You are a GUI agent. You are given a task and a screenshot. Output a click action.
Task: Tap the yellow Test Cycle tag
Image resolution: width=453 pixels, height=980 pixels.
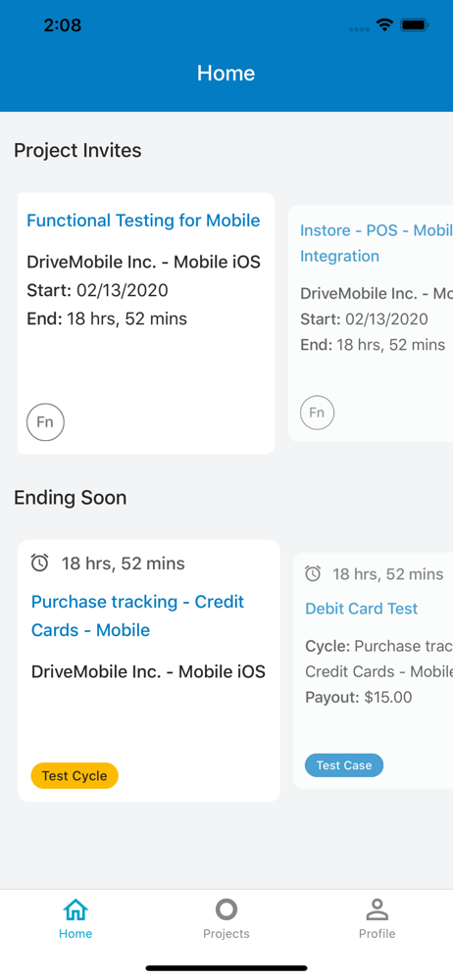click(75, 775)
